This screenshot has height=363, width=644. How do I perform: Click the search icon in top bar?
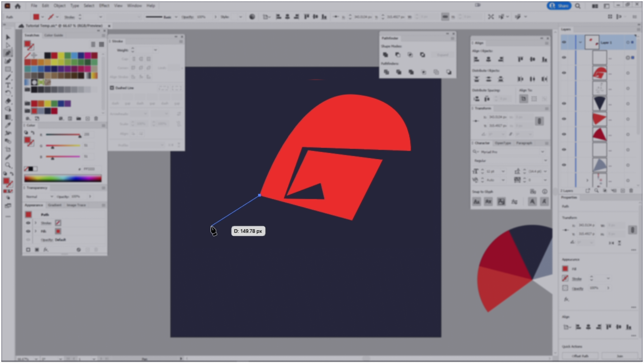click(578, 6)
